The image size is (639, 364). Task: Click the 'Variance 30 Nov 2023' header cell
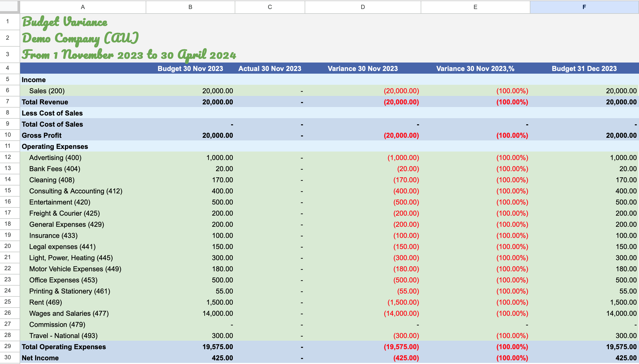tap(363, 69)
